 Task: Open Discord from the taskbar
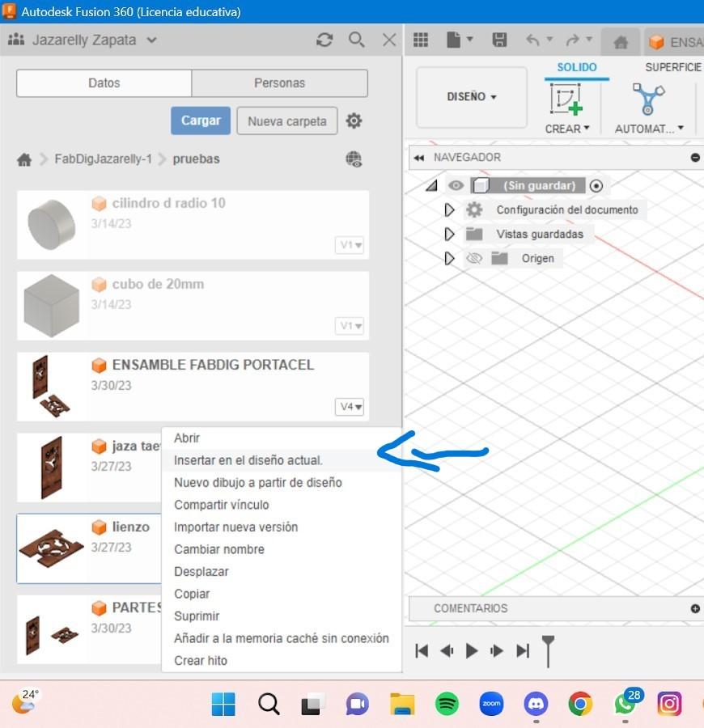(536, 704)
